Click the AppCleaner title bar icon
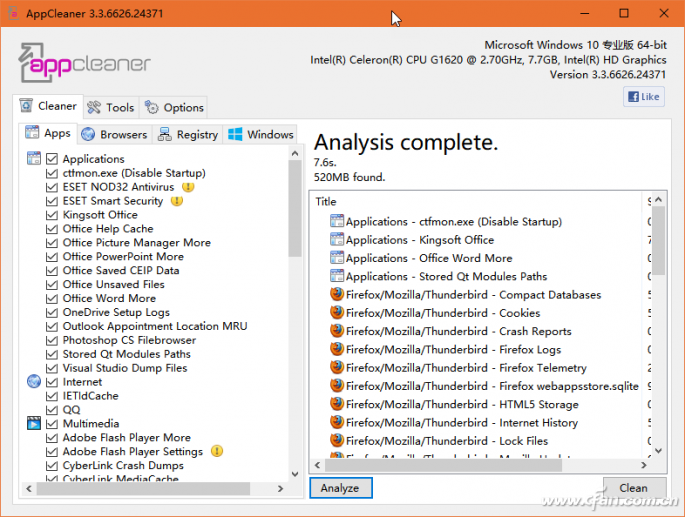685x517 pixels. [14, 13]
